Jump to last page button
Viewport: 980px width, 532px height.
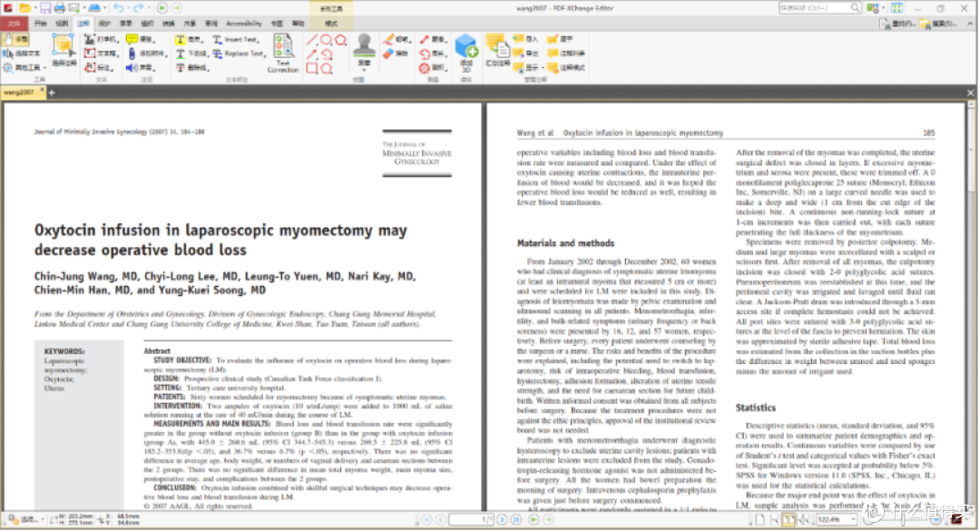click(x=516, y=519)
